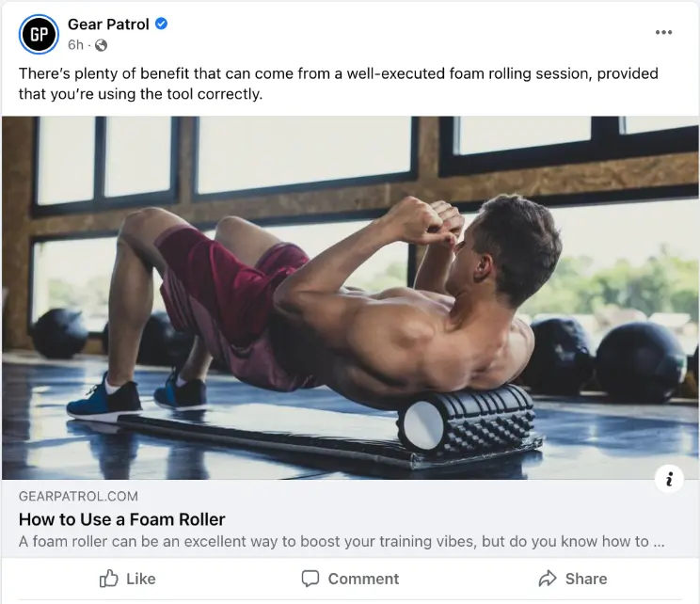This screenshot has height=604, width=700.
Task: Click the blue verified badge
Action: [162, 24]
